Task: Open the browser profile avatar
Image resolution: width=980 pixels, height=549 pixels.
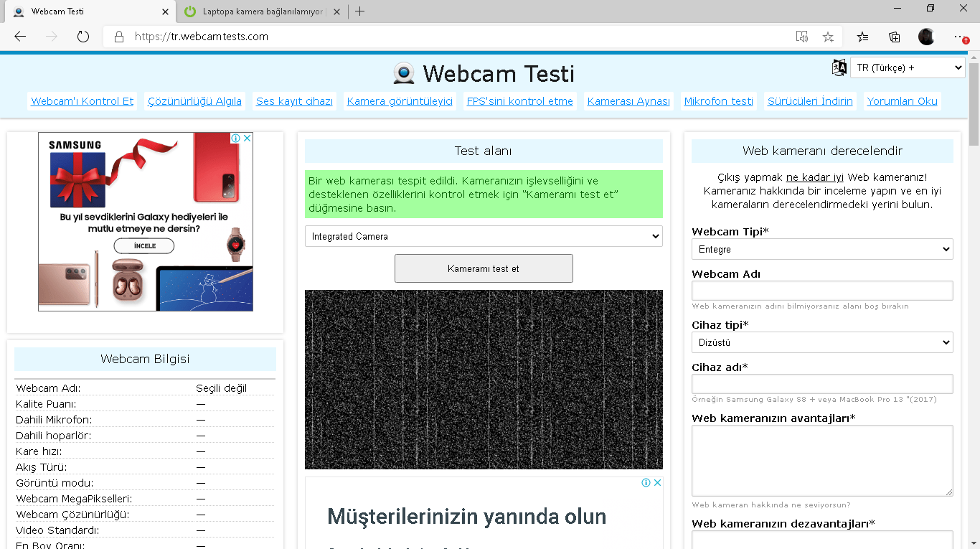Action: (x=926, y=37)
